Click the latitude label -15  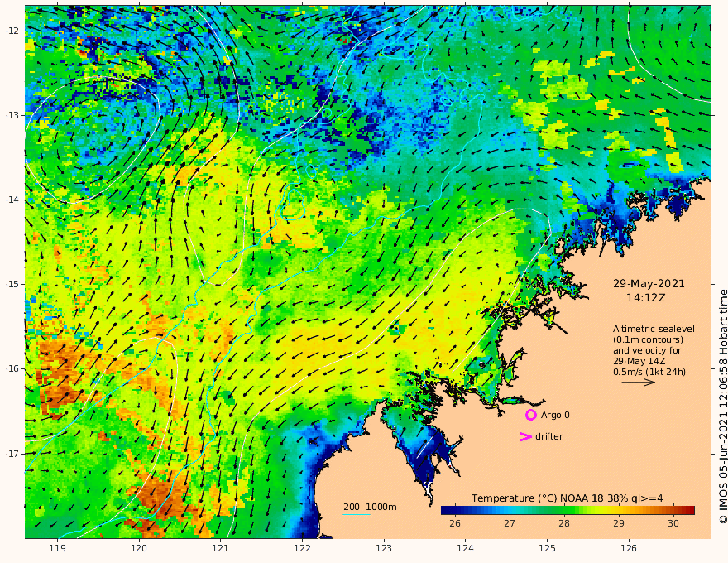12,284
